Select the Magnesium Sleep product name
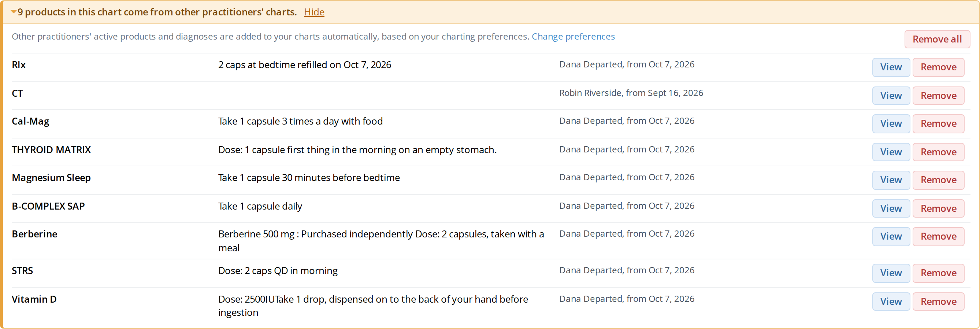Viewport: 980px width, 329px height. pyautogui.click(x=51, y=178)
